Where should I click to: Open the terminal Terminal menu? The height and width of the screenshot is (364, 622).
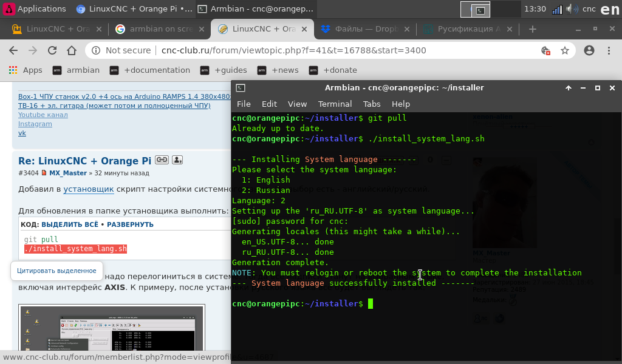[x=335, y=104]
